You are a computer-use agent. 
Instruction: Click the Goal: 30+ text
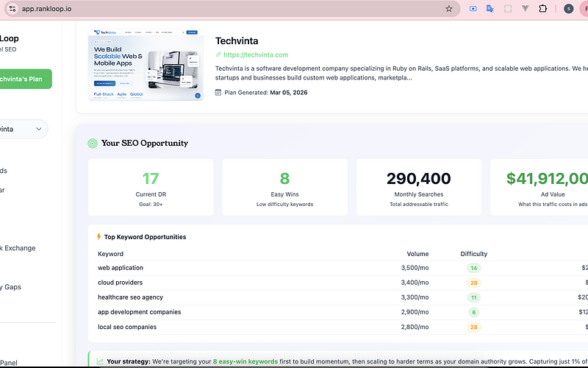tap(151, 205)
